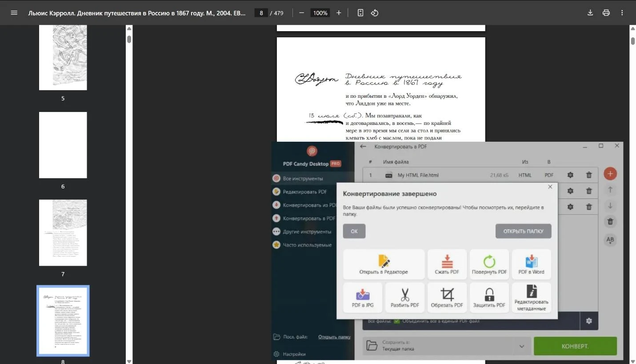Viewport: 636px width, 364px height.
Task: Click the Открыть папку link near Посл. файл
Action: (334, 337)
